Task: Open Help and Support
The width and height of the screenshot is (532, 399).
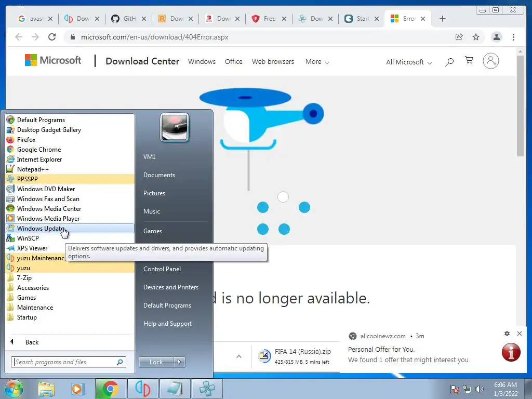Action: click(167, 324)
